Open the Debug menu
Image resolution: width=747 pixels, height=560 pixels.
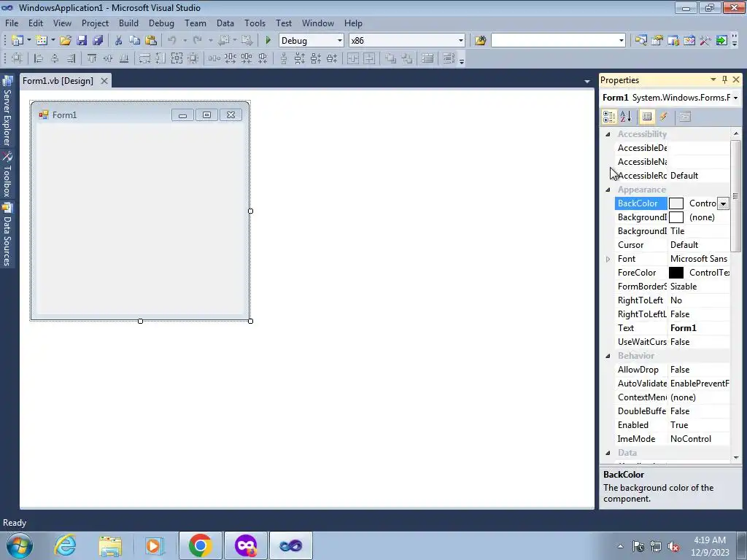(x=161, y=23)
